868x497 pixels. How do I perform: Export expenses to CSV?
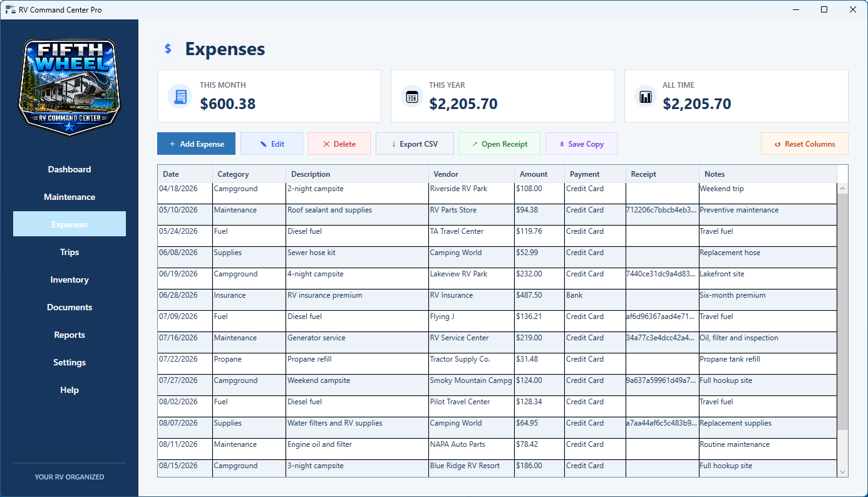tap(415, 144)
